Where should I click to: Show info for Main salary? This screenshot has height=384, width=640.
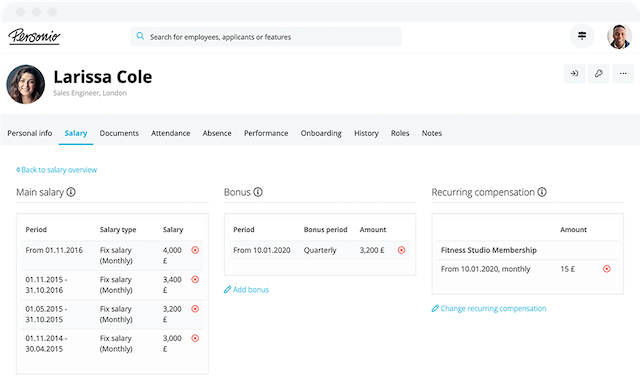point(71,192)
